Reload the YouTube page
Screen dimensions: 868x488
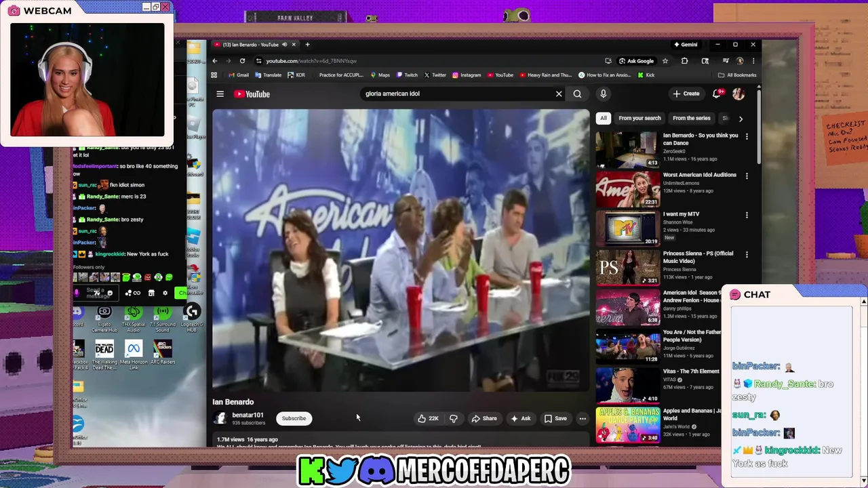pyautogui.click(x=242, y=61)
